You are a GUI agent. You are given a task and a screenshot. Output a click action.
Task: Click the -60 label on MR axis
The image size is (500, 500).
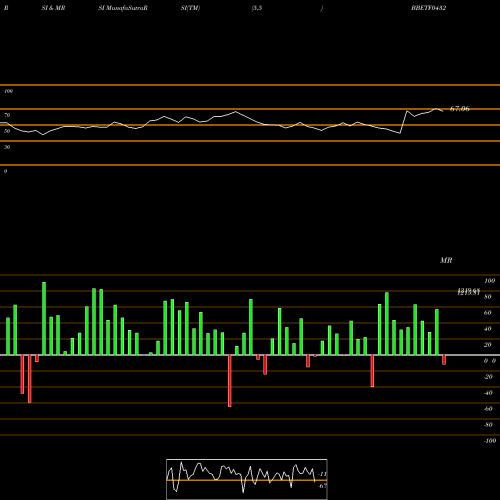pos(488,409)
